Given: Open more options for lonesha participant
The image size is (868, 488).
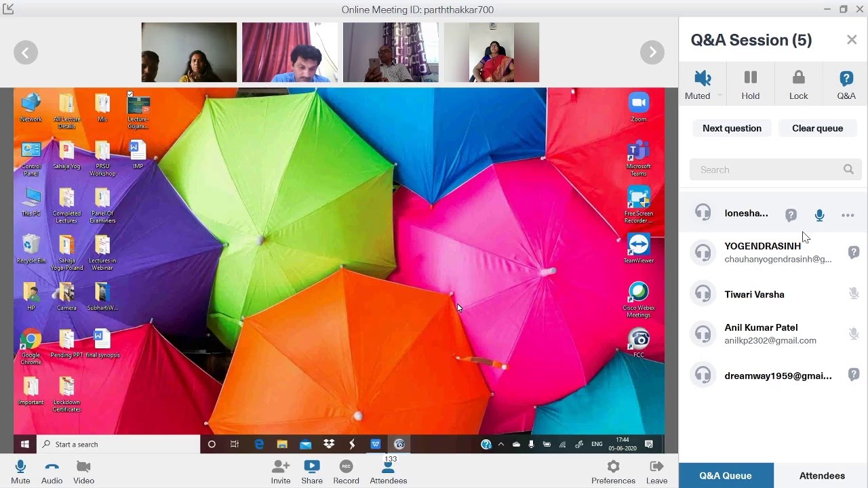Looking at the screenshot, I should (848, 216).
